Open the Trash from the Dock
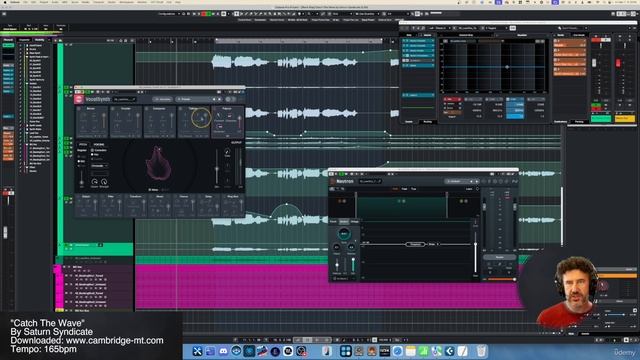640x360 pixels. tap(482, 351)
